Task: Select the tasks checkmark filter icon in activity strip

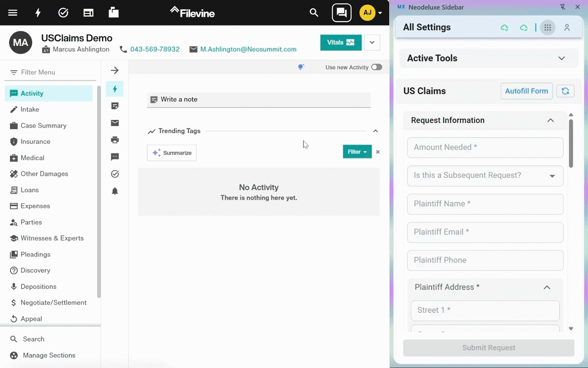Action: (115, 174)
